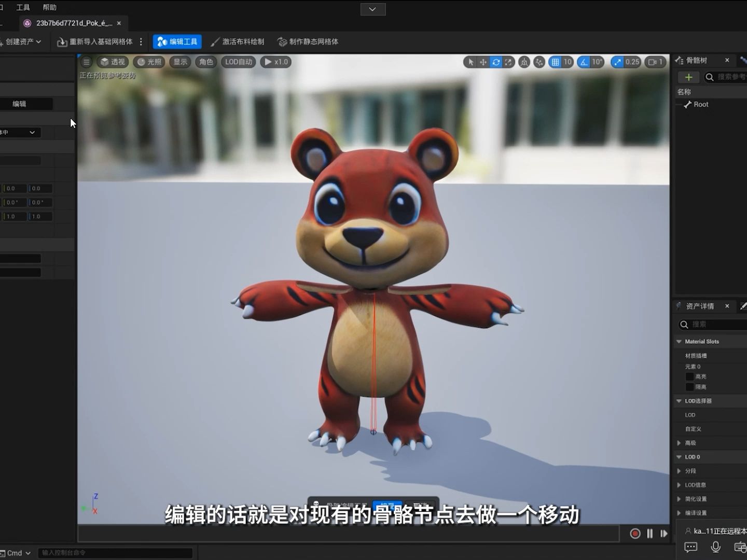Open the three-dot reimport options menu
Viewport: 747px width, 560px height.
pyautogui.click(x=141, y=41)
